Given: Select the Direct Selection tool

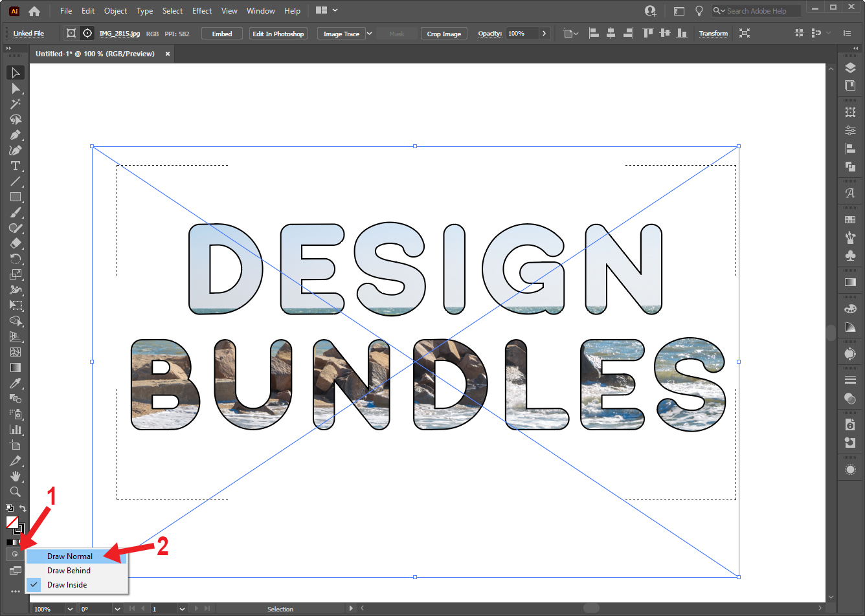Looking at the screenshot, I should (16, 88).
